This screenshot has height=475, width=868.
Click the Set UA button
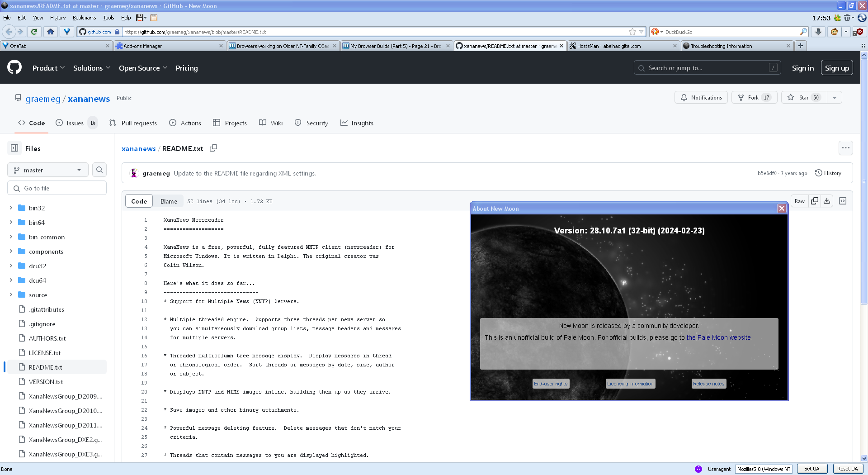pos(812,469)
